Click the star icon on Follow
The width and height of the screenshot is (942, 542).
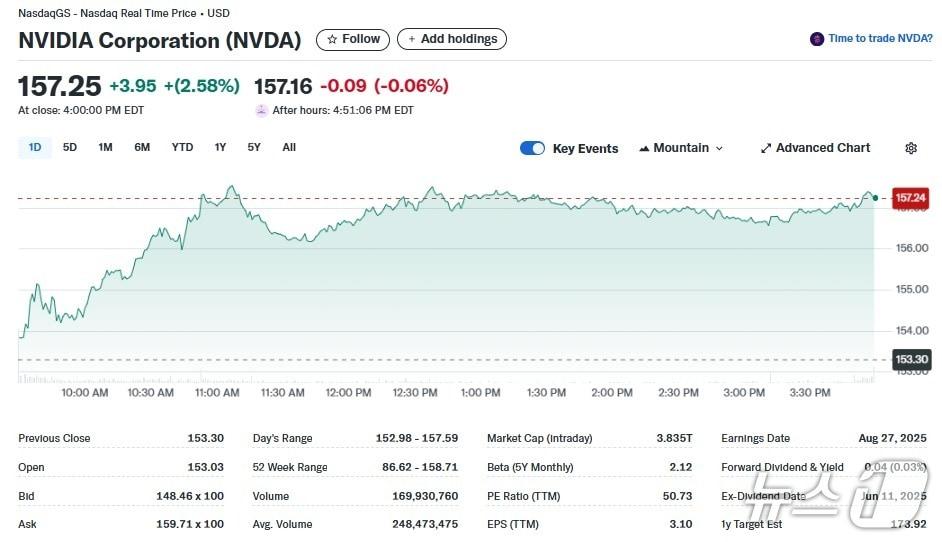pyautogui.click(x=332, y=39)
